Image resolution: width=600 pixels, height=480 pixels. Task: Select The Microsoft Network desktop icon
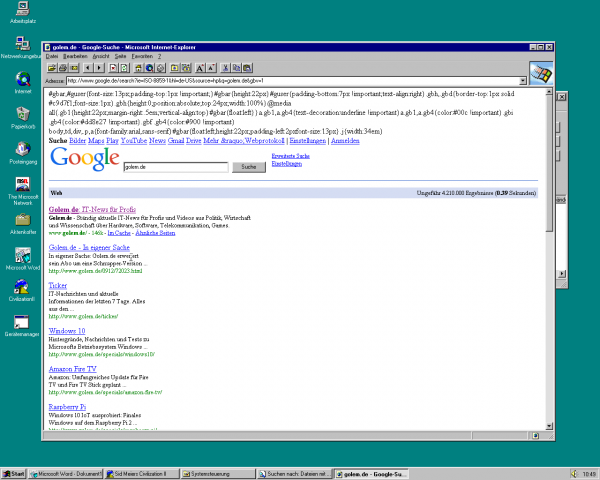[23, 191]
